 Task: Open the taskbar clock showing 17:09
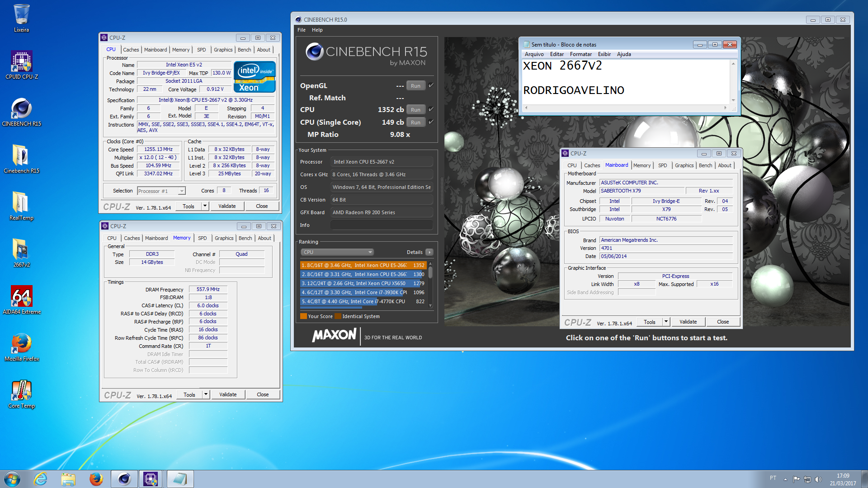tap(843, 479)
